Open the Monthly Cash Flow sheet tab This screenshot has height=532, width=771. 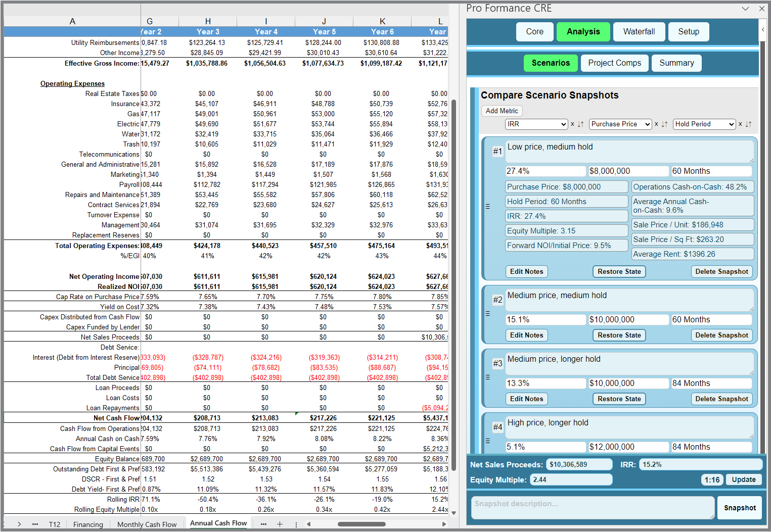coord(147,524)
